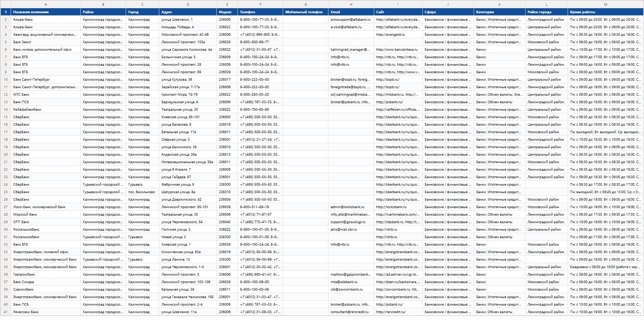The width and height of the screenshot is (644, 322).
Task: Click the 'ОТП Банк' cell
Action: click(46, 222)
